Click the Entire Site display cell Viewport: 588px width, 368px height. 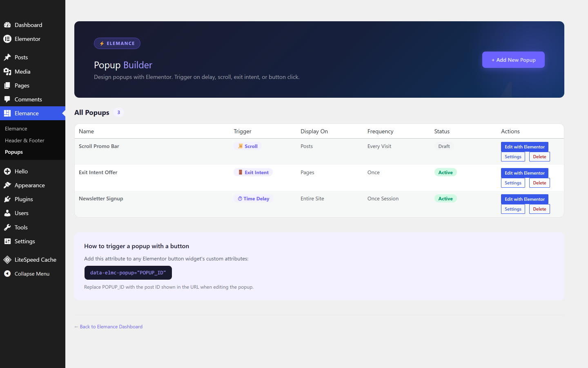pyautogui.click(x=312, y=198)
